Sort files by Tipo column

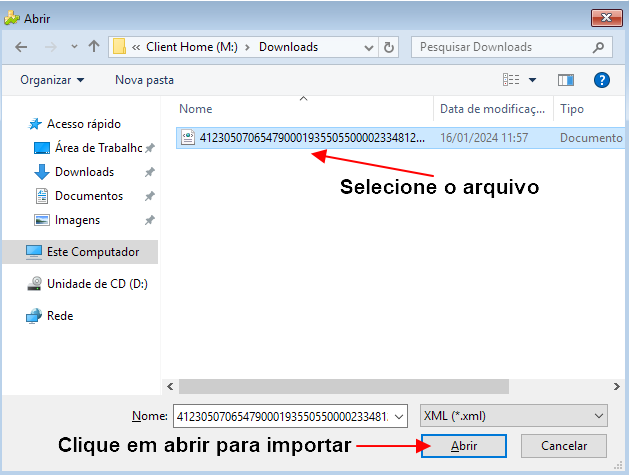pyautogui.click(x=572, y=109)
